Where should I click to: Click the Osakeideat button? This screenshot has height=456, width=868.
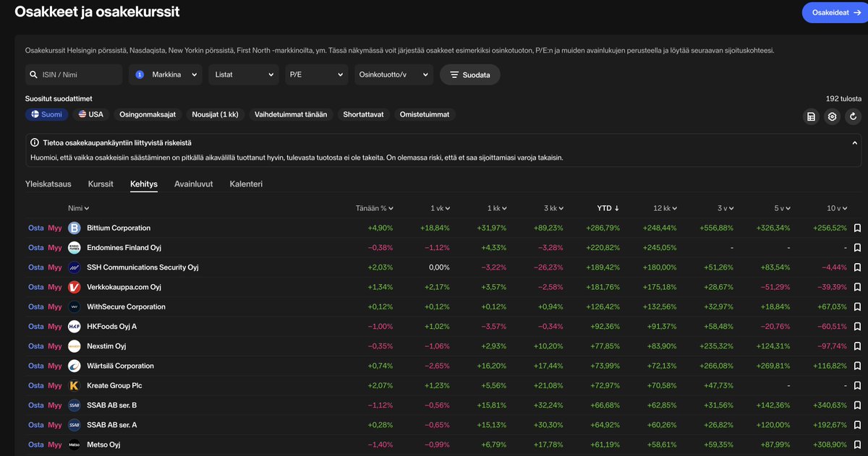point(834,13)
